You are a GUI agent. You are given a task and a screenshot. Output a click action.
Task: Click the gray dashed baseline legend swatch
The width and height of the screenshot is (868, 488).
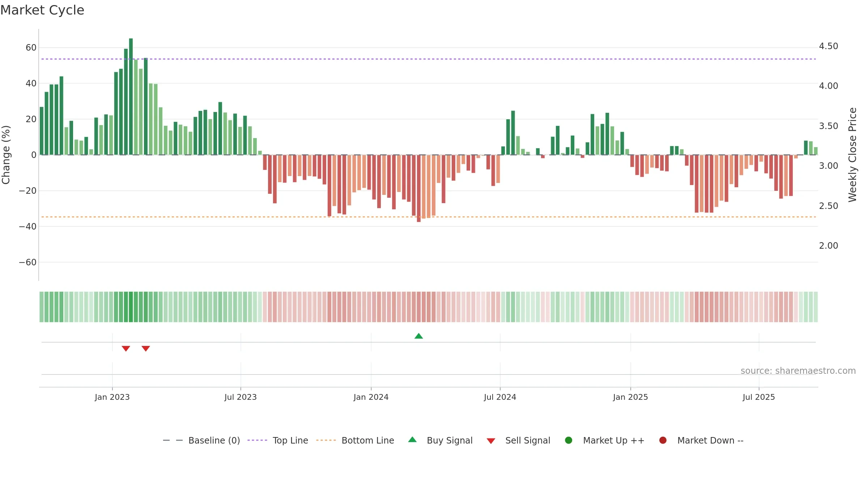(173, 440)
